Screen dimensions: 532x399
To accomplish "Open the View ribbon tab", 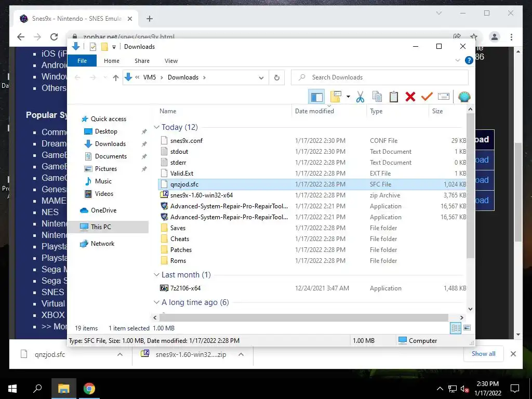I will [171, 61].
